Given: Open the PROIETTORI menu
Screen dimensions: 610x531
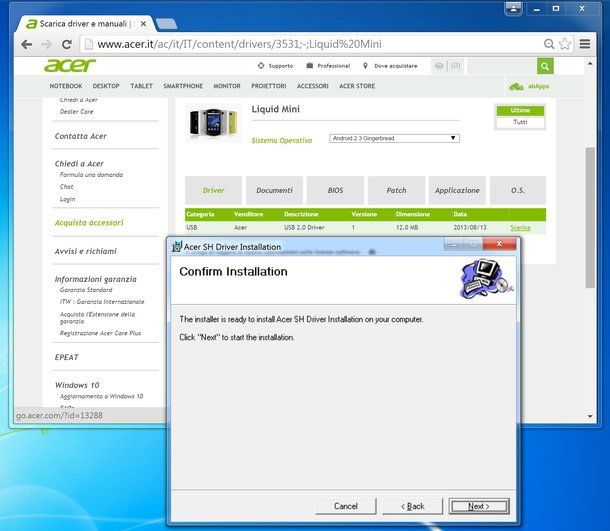Looking at the screenshot, I should 268,86.
